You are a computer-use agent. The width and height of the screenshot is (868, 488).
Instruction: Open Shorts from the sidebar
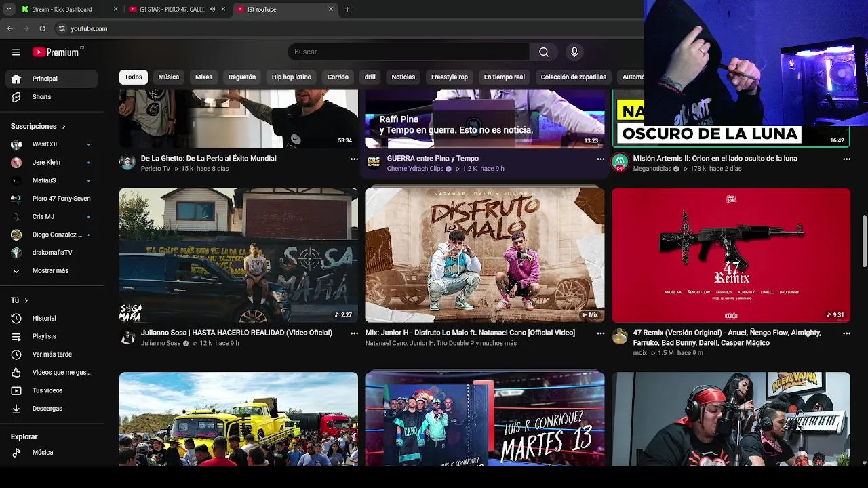(52, 97)
